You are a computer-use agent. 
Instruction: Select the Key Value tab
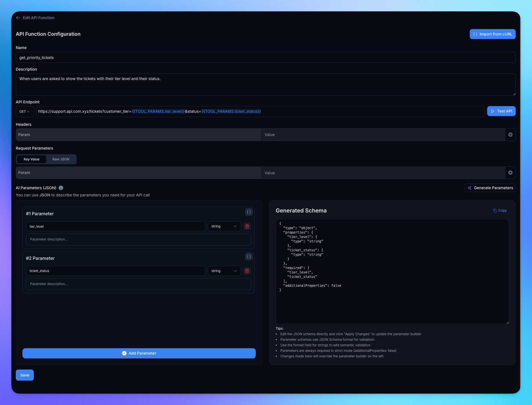[x=32, y=159]
